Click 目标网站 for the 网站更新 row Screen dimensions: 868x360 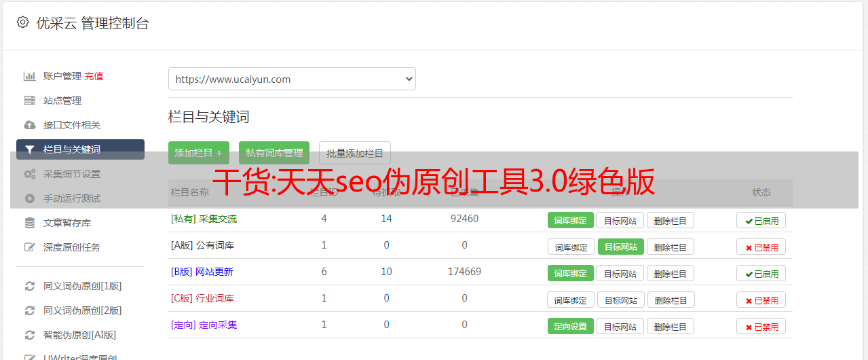pyautogui.click(x=620, y=273)
